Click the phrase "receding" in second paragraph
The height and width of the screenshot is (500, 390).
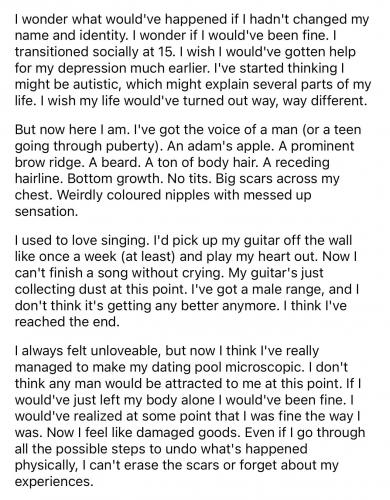(x=302, y=163)
